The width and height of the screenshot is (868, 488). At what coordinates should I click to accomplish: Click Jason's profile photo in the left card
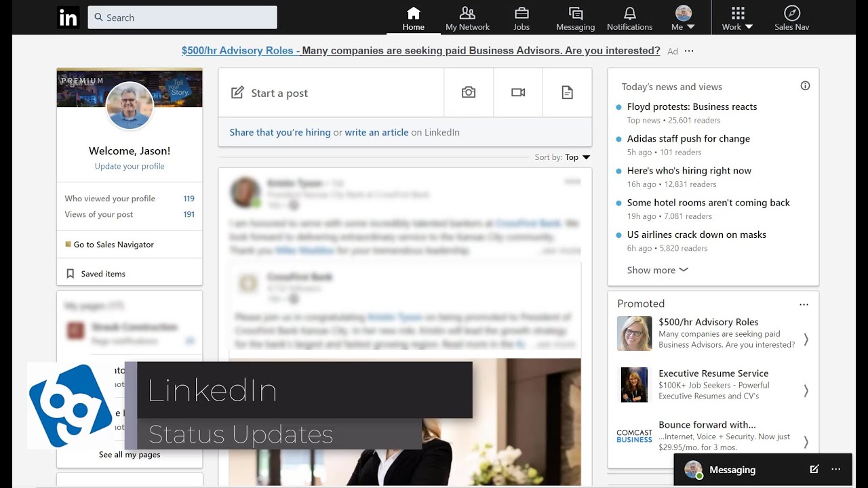130,106
